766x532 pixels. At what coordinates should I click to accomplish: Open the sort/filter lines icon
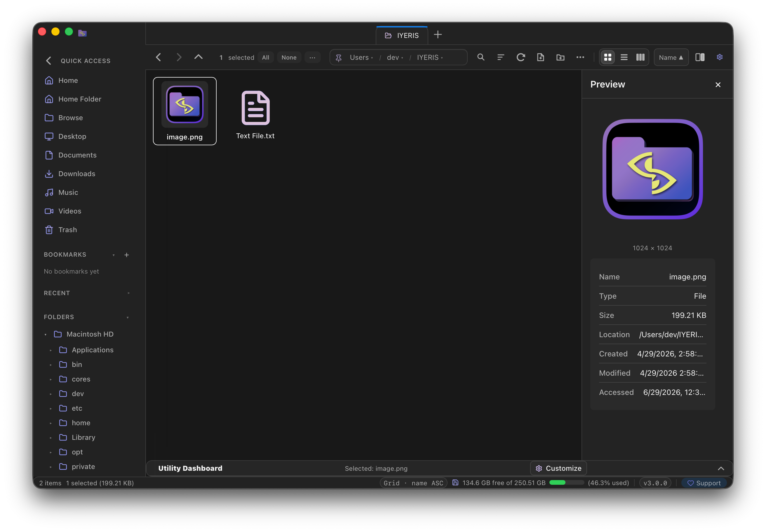point(500,57)
